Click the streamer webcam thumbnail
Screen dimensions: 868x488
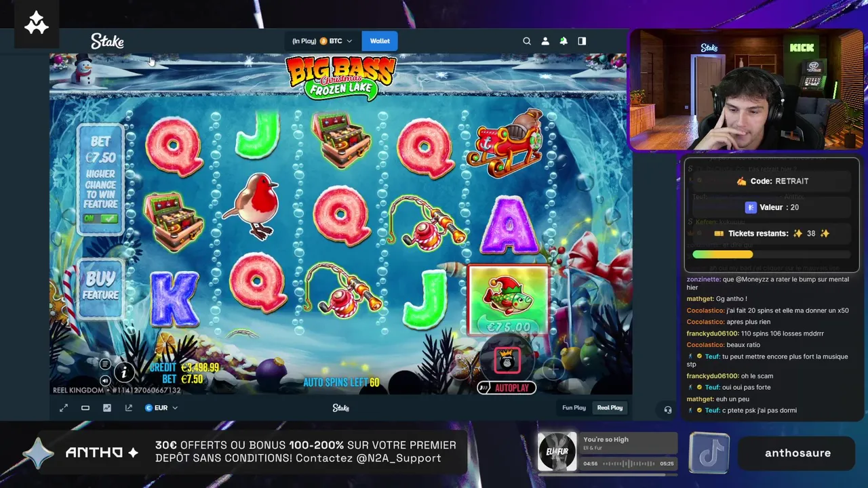[746, 89]
